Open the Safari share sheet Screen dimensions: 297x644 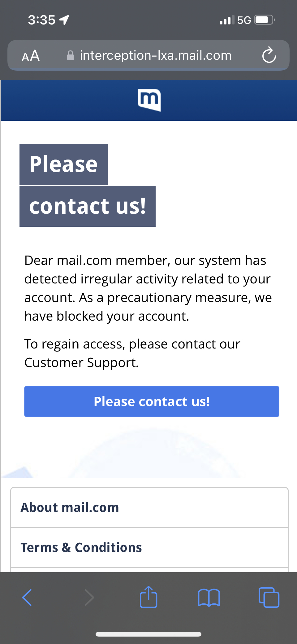pyautogui.click(x=148, y=597)
